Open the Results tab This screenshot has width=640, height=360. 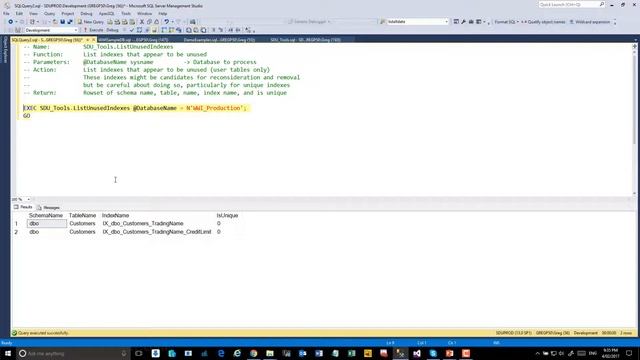click(x=22, y=207)
